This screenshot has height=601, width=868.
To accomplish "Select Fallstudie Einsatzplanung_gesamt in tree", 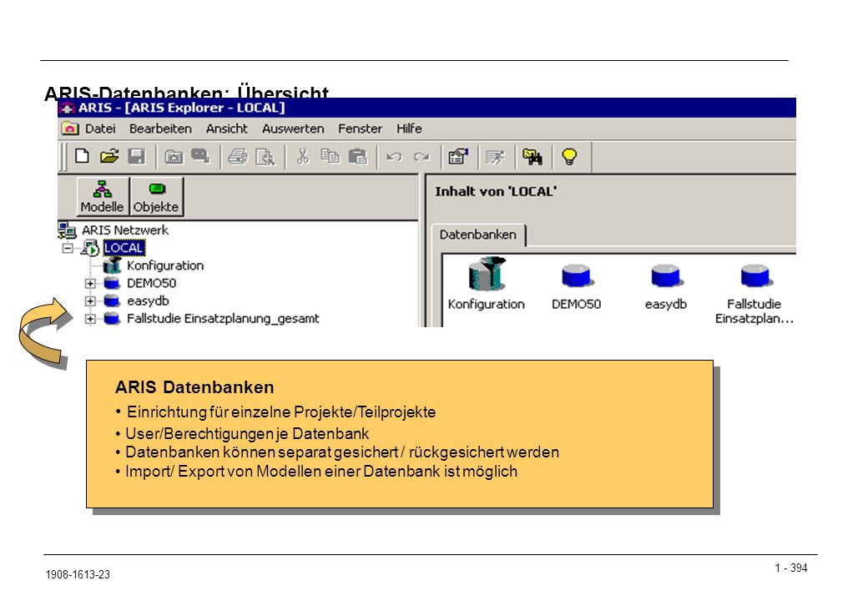I will [223, 319].
